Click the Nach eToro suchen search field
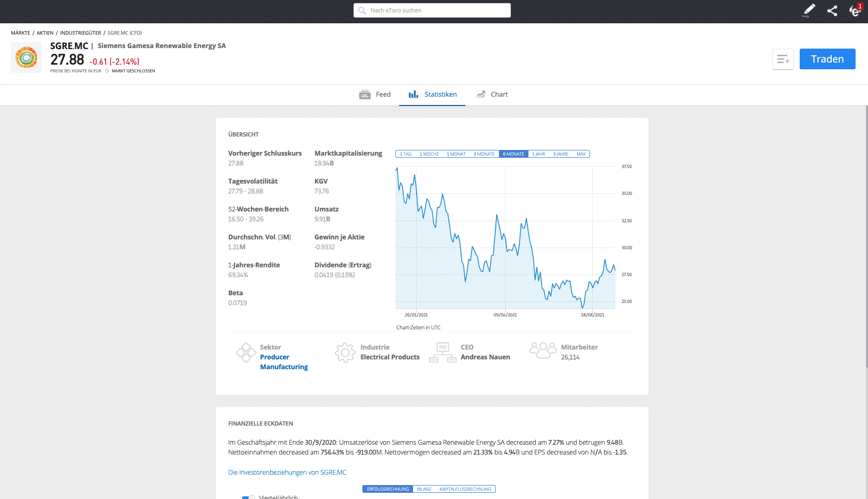The width and height of the screenshot is (868, 499). point(432,10)
